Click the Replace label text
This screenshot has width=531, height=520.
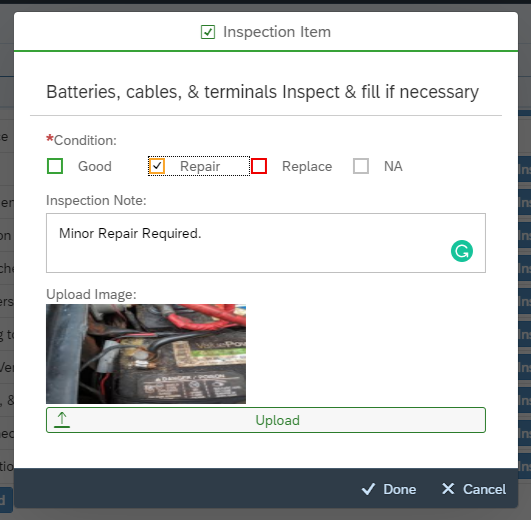point(307,166)
